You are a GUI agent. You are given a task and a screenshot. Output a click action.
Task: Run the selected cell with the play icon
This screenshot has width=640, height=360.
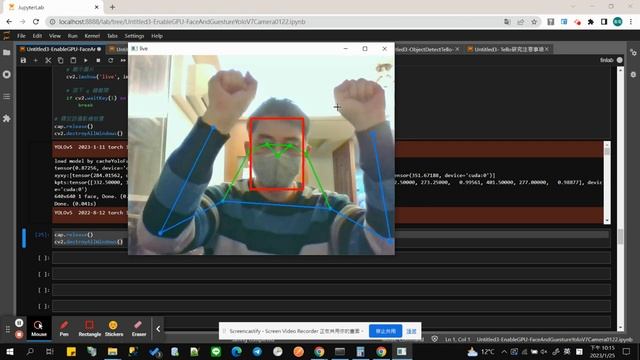(86, 60)
